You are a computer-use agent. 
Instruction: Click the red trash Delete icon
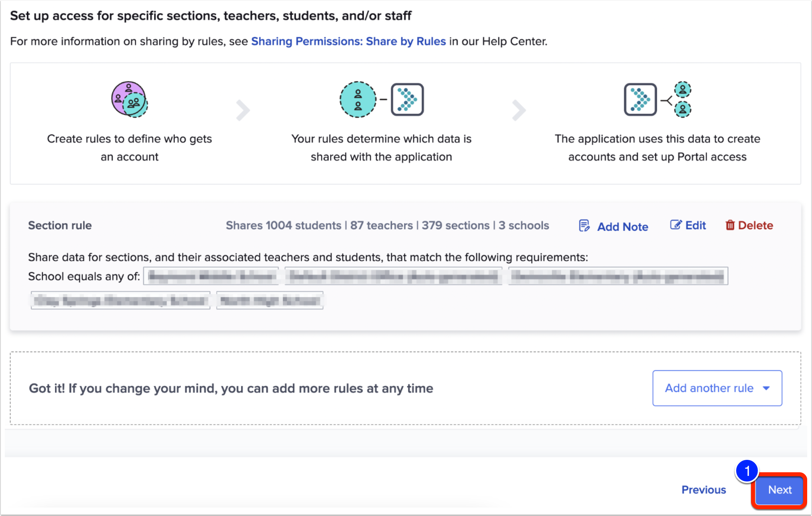(730, 225)
